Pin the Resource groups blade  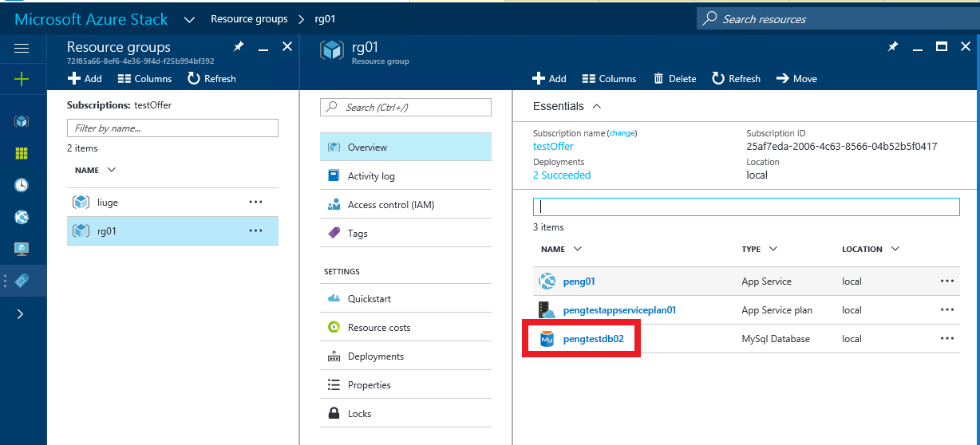click(238, 48)
